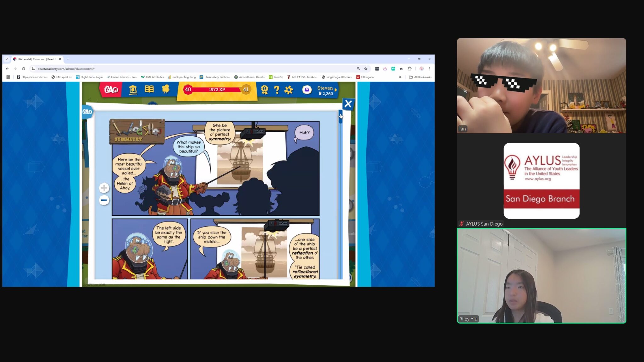The width and height of the screenshot is (644, 362).
Task: Zoom in the comic with plus button
Action: pos(104,188)
